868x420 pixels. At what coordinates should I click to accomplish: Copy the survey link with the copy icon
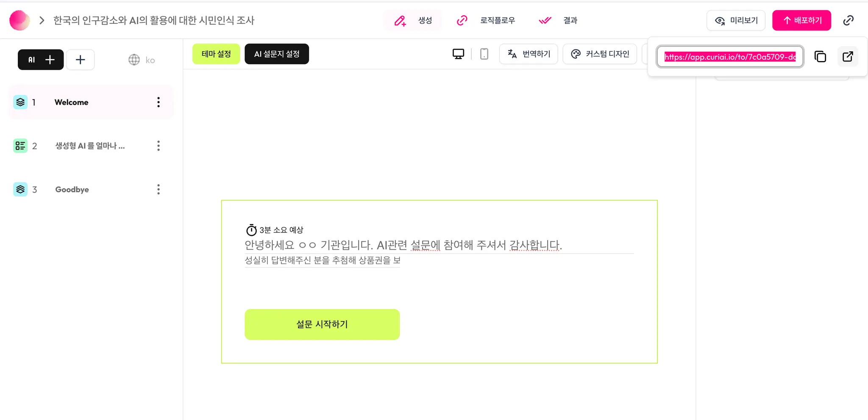[820, 57]
